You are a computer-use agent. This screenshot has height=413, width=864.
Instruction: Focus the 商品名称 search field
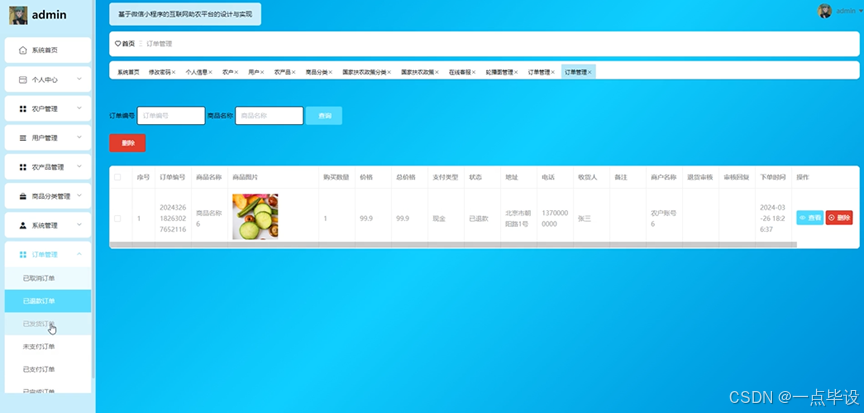pos(269,116)
